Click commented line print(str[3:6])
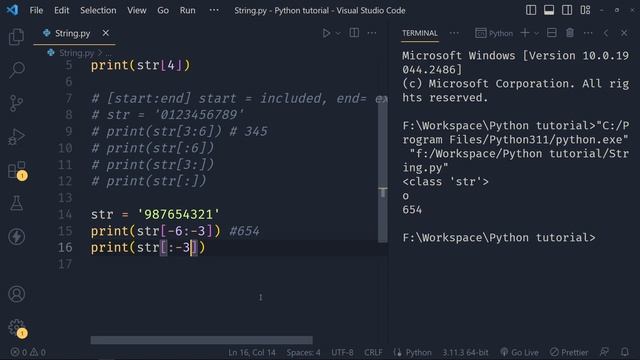This screenshot has height=360, width=640. [x=180, y=131]
